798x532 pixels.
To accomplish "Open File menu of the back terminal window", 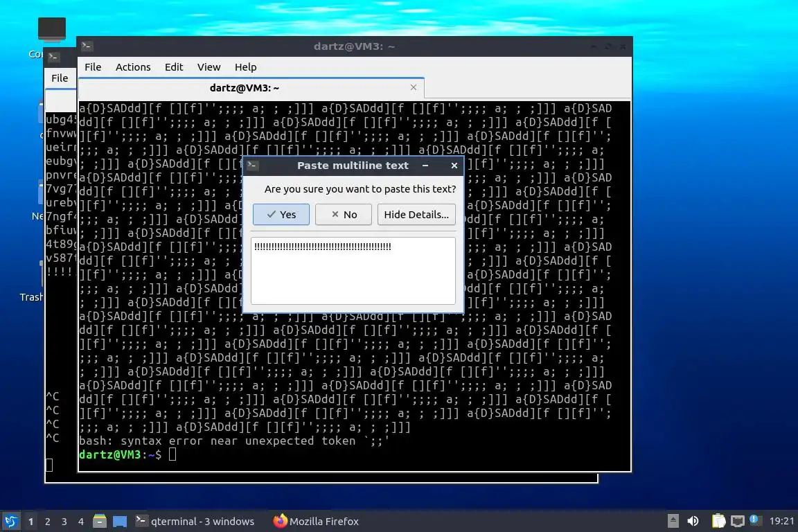I will coord(60,78).
